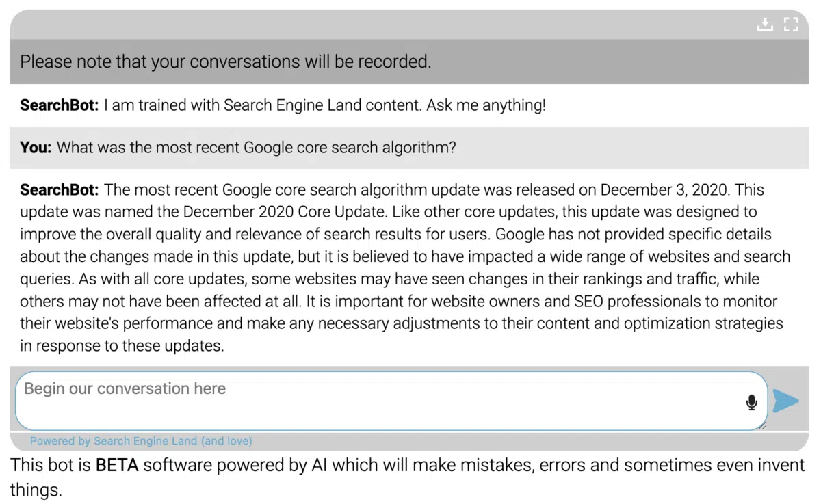Viewport: 821px width, 504px height.
Task: Open fullscreen mode via the expand icon
Action: click(x=791, y=24)
